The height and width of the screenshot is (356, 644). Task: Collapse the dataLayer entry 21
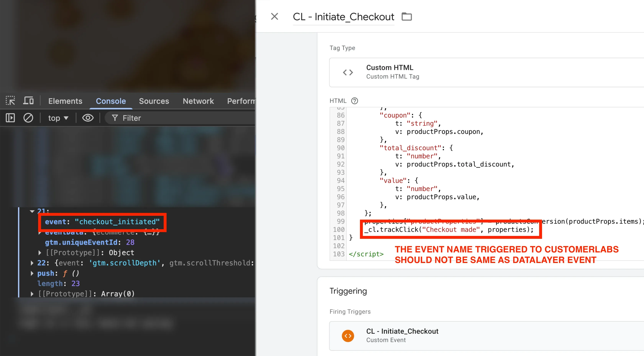coord(32,211)
